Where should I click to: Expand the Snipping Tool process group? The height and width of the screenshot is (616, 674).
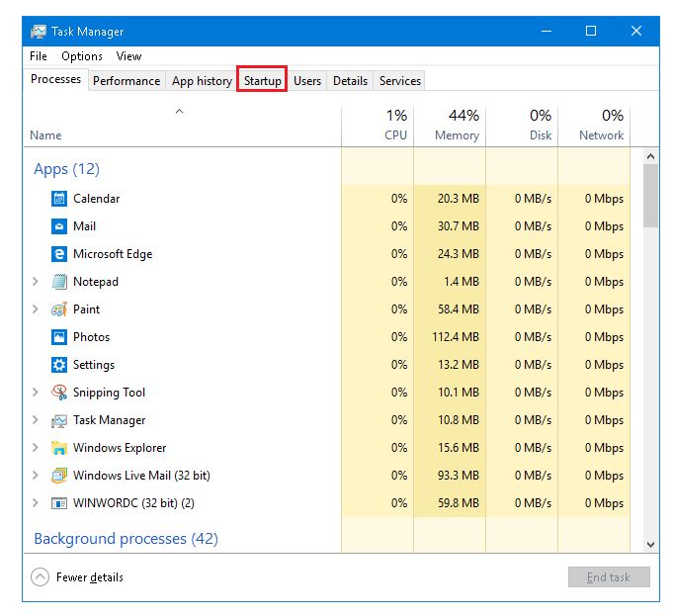click(36, 392)
